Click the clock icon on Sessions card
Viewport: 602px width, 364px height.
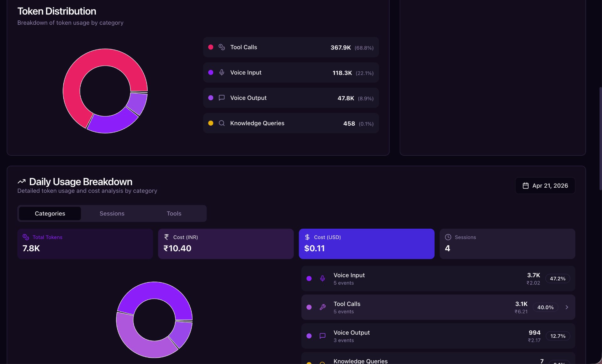click(448, 237)
